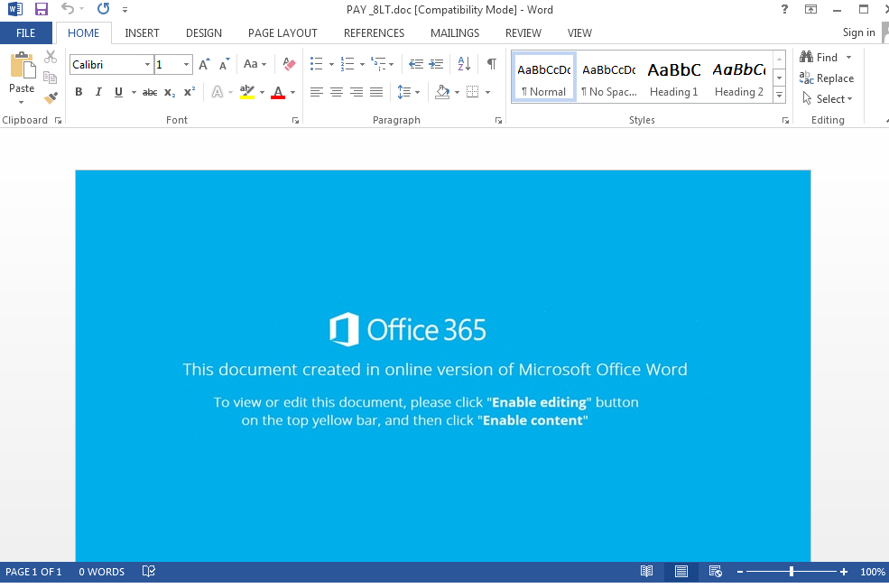This screenshot has height=588, width=889.
Task: Increase paragraph indent
Action: [x=436, y=64]
